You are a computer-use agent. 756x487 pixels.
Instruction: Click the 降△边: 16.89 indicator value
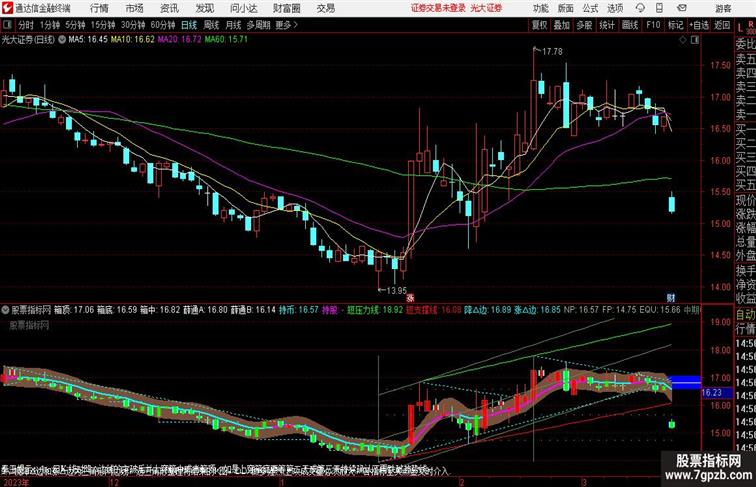tap(487, 310)
